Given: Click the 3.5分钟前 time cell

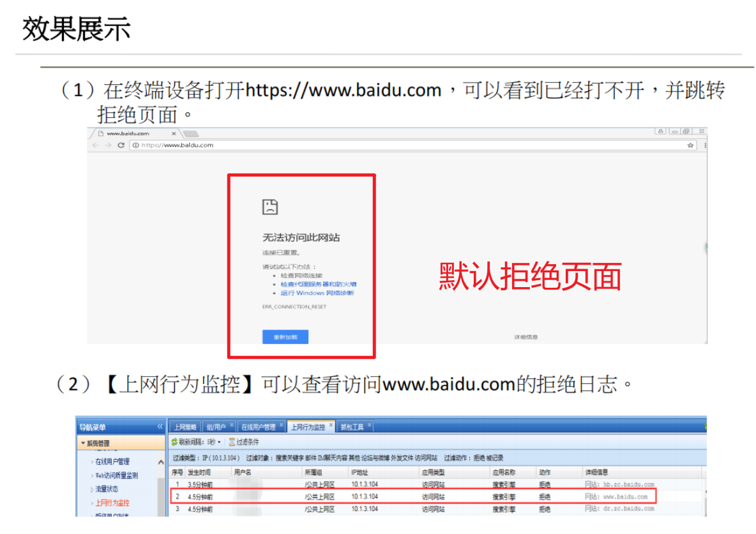Looking at the screenshot, I should click(200, 485).
